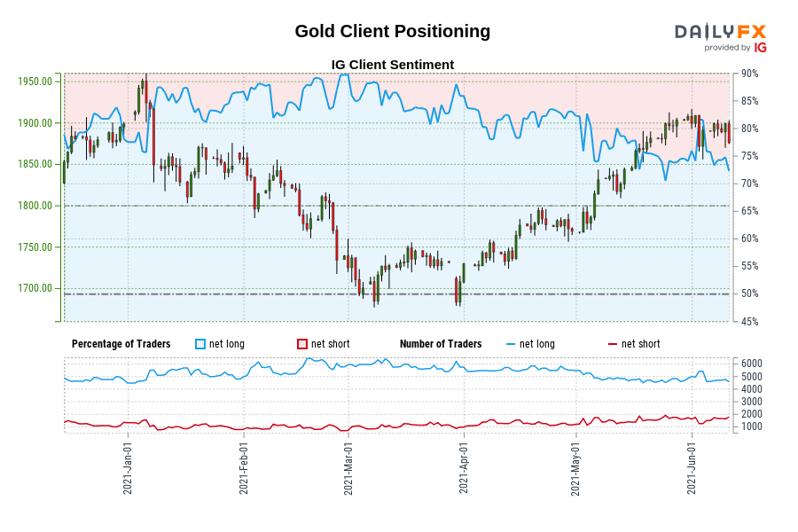Click the red net short percentage swatch

(302, 344)
